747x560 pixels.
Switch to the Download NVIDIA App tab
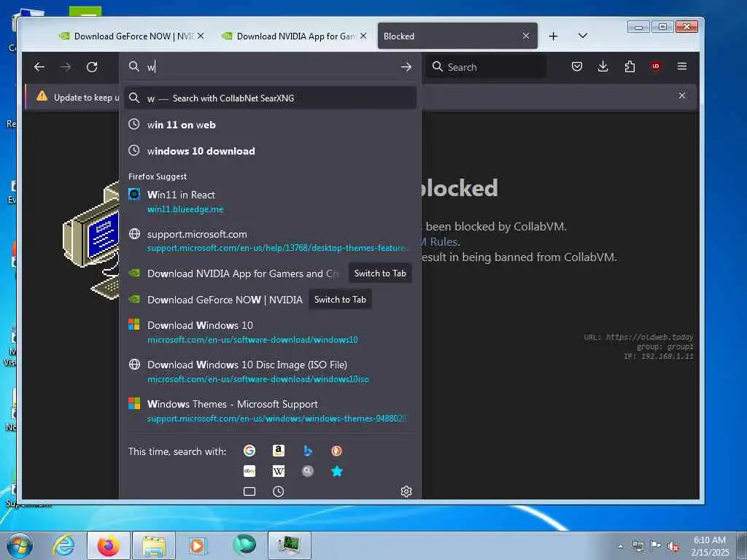tap(293, 36)
